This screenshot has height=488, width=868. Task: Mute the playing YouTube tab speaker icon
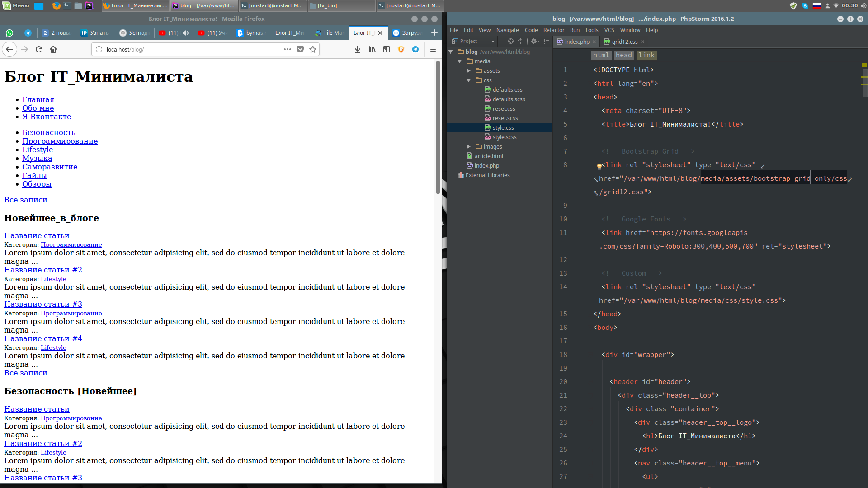(185, 33)
